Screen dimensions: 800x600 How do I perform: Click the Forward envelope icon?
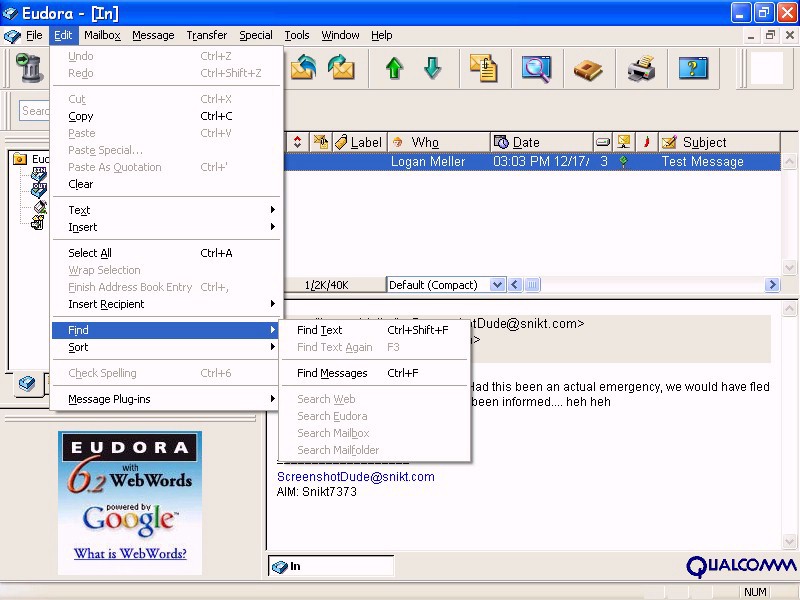(341, 68)
